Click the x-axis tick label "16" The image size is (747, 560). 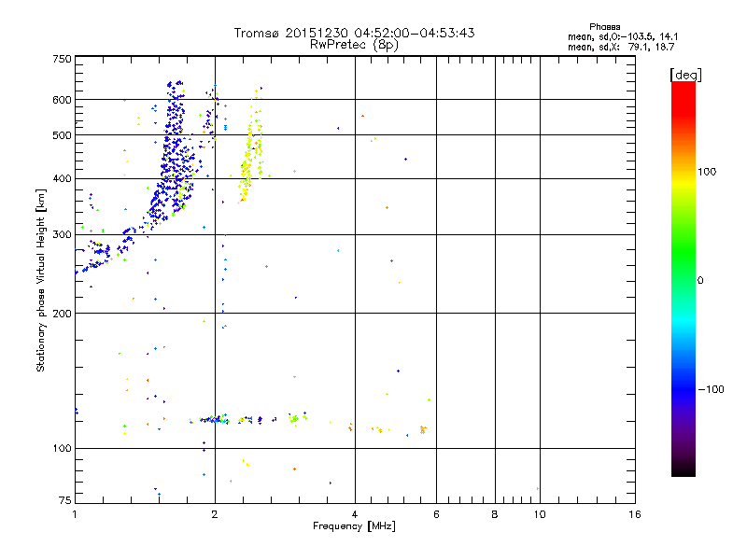tap(635, 514)
